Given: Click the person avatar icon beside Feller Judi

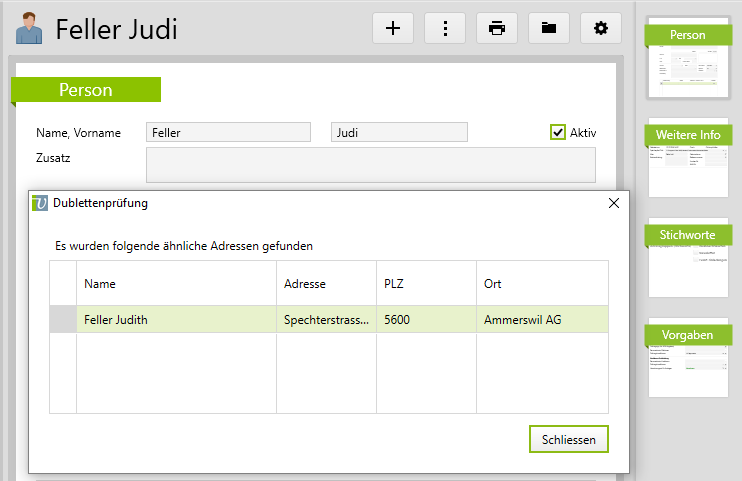Looking at the screenshot, I should pos(29,29).
